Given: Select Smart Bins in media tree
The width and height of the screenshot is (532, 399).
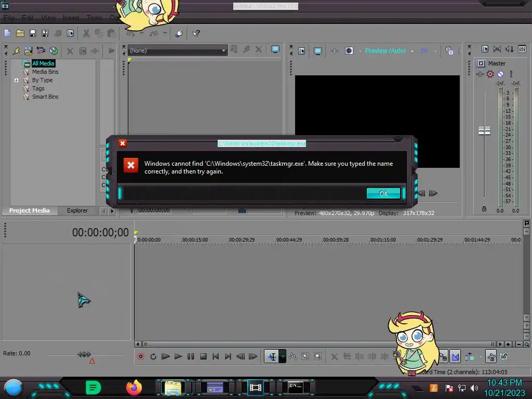Looking at the screenshot, I should pyautogui.click(x=45, y=97).
